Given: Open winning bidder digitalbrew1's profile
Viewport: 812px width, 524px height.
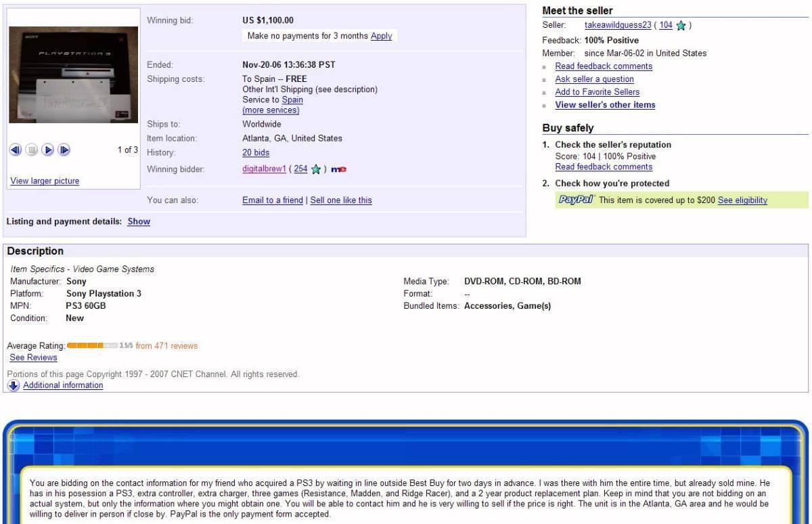Looking at the screenshot, I should (265, 169).
